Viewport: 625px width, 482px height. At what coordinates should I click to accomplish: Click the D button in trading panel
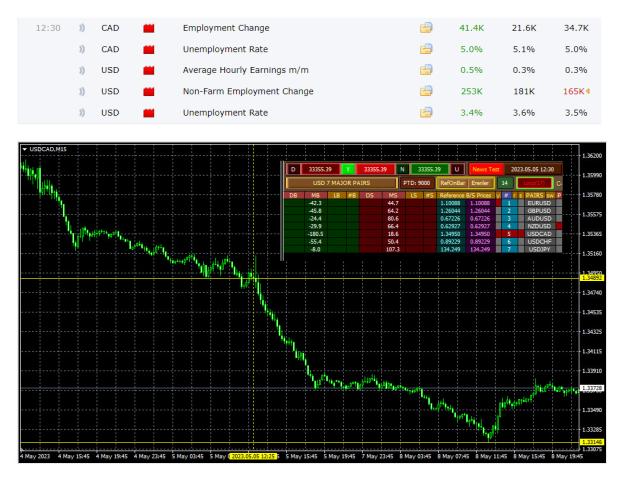(293, 169)
